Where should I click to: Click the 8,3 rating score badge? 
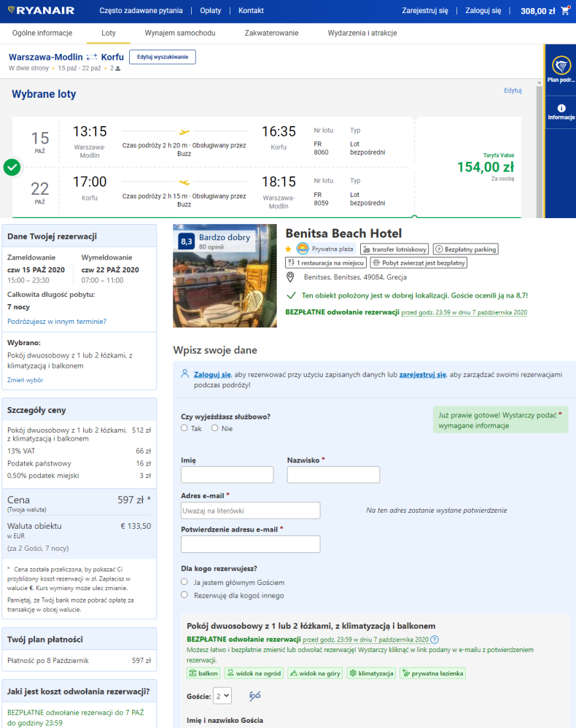pos(187,241)
